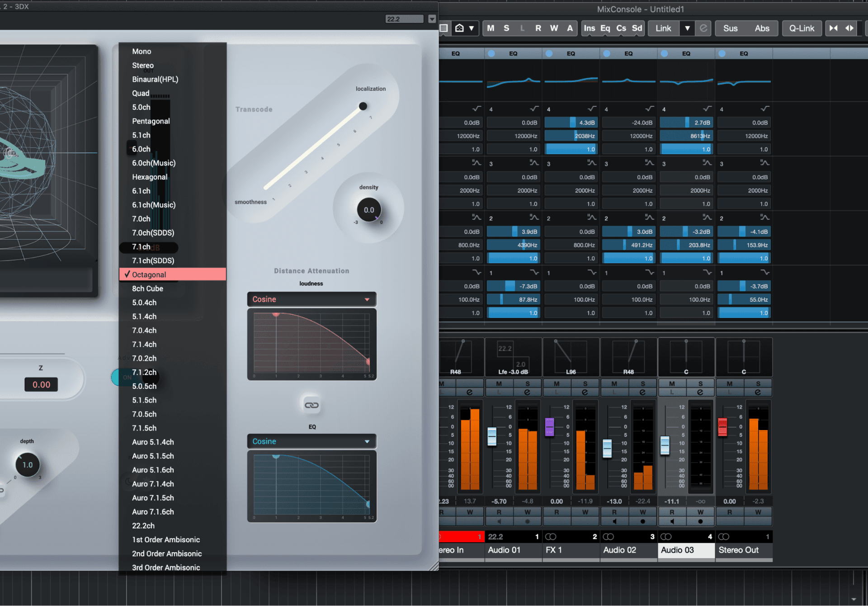Click the Audio 01 volume fader handle

click(492, 436)
